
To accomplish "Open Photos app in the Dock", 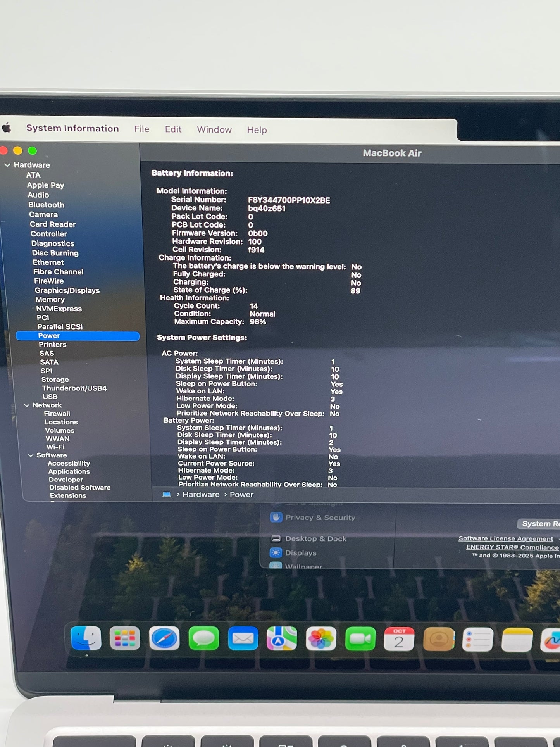I will [321, 638].
